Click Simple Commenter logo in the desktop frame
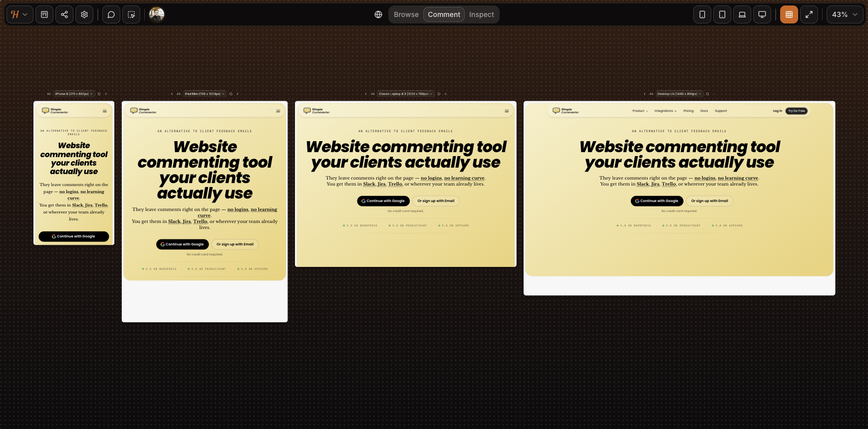868x429 pixels. point(566,111)
